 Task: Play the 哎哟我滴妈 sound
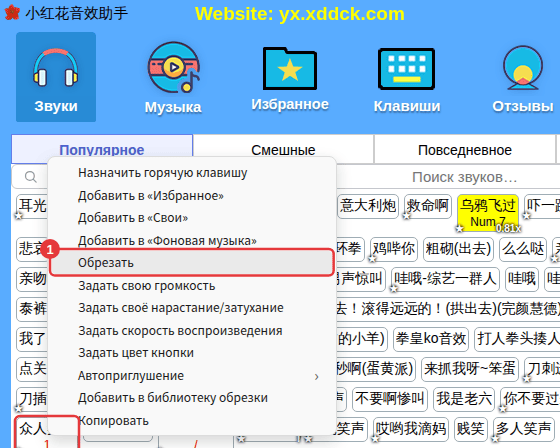[x=411, y=429]
